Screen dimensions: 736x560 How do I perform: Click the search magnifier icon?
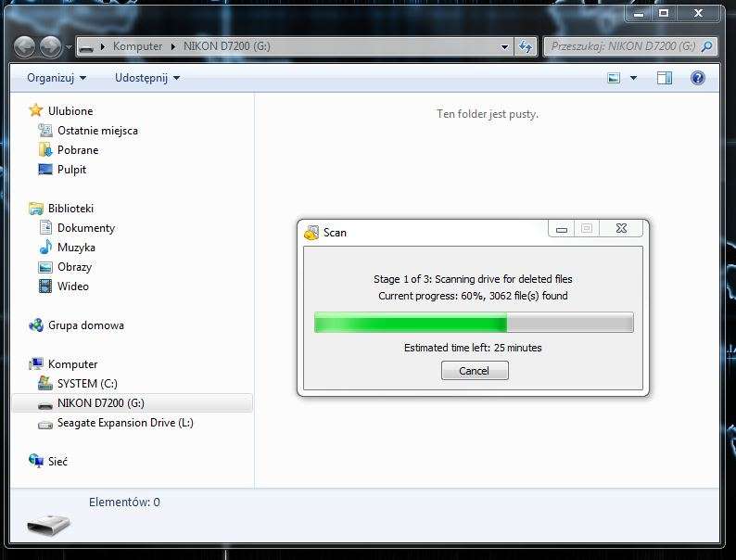[707, 46]
